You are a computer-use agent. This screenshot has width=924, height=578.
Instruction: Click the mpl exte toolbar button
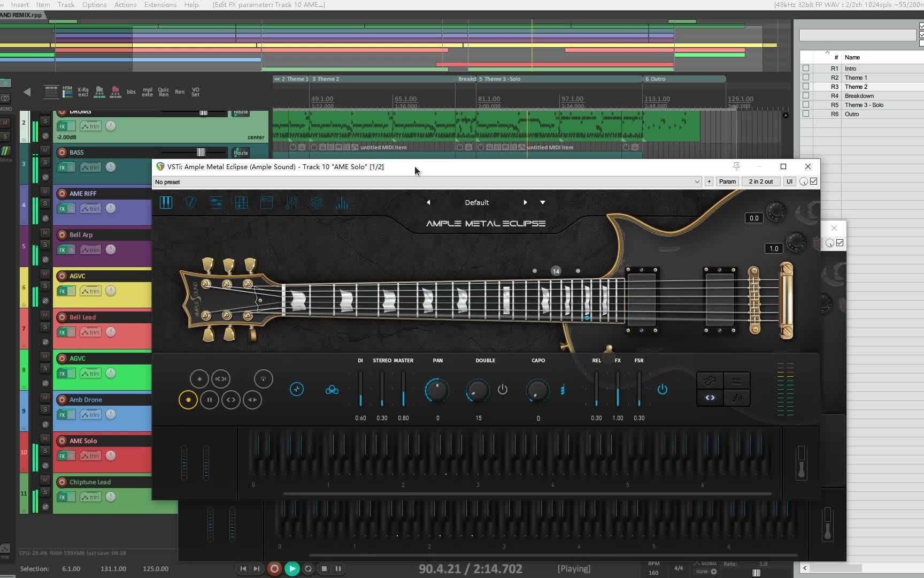pos(148,92)
